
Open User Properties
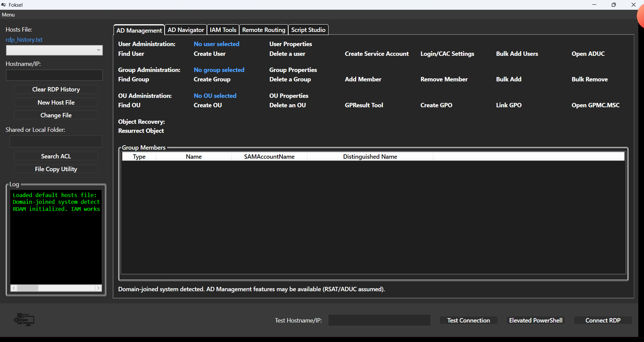[x=291, y=44]
